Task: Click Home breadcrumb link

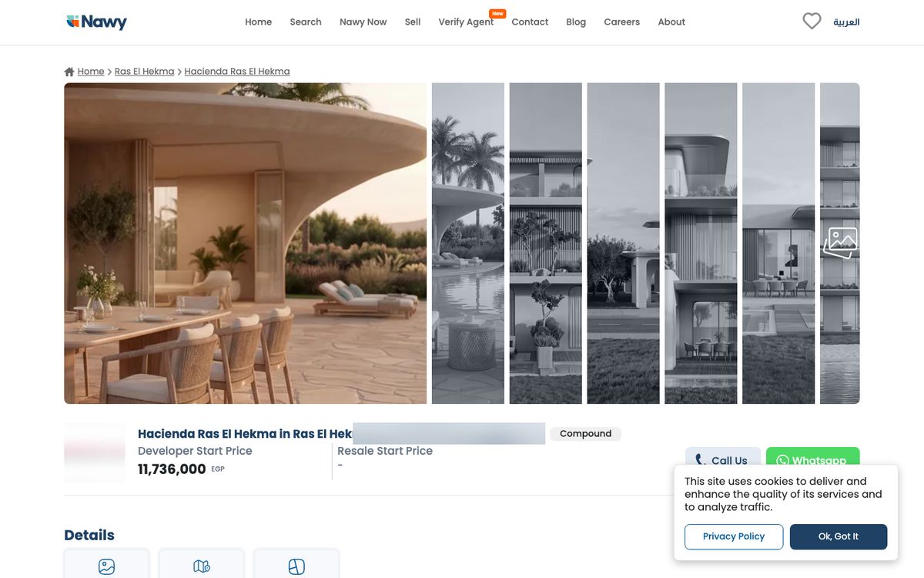Action: click(91, 72)
